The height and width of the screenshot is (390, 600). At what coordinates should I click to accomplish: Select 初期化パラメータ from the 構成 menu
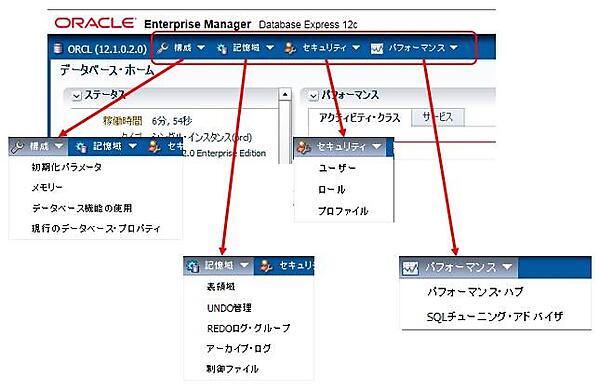[x=67, y=167]
